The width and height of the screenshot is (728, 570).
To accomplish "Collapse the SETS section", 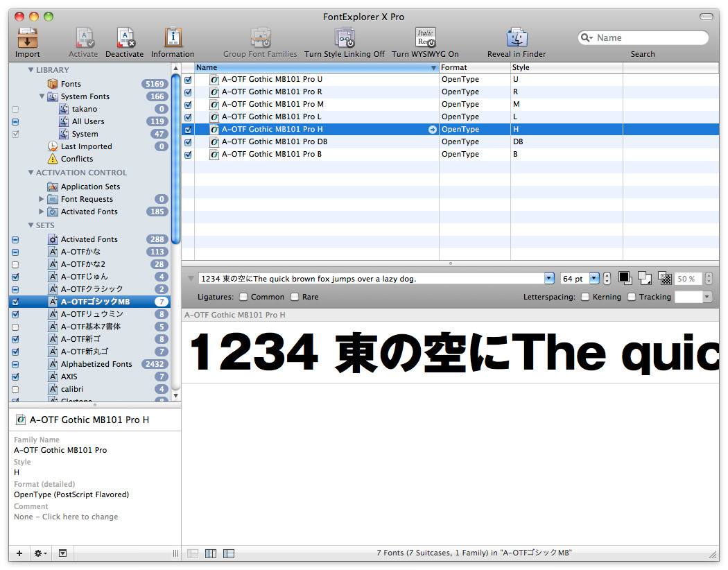I will [31, 225].
